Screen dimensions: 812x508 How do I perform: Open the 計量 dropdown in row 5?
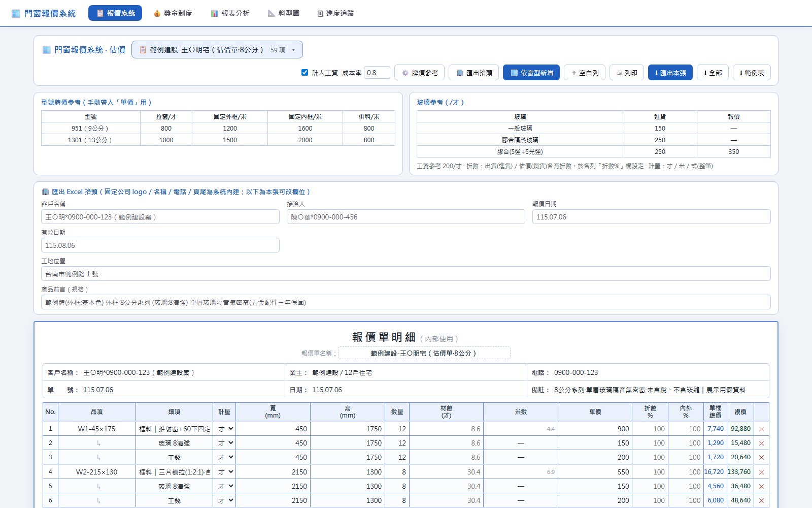(x=225, y=486)
